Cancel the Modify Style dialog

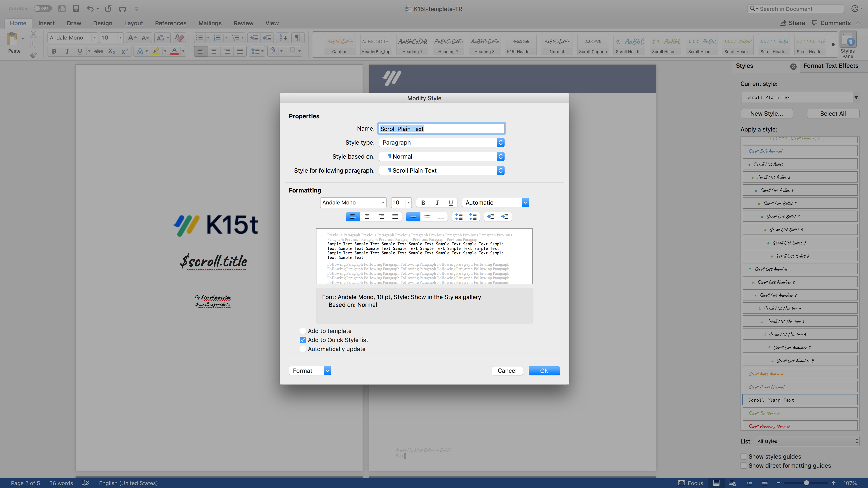[507, 371]
